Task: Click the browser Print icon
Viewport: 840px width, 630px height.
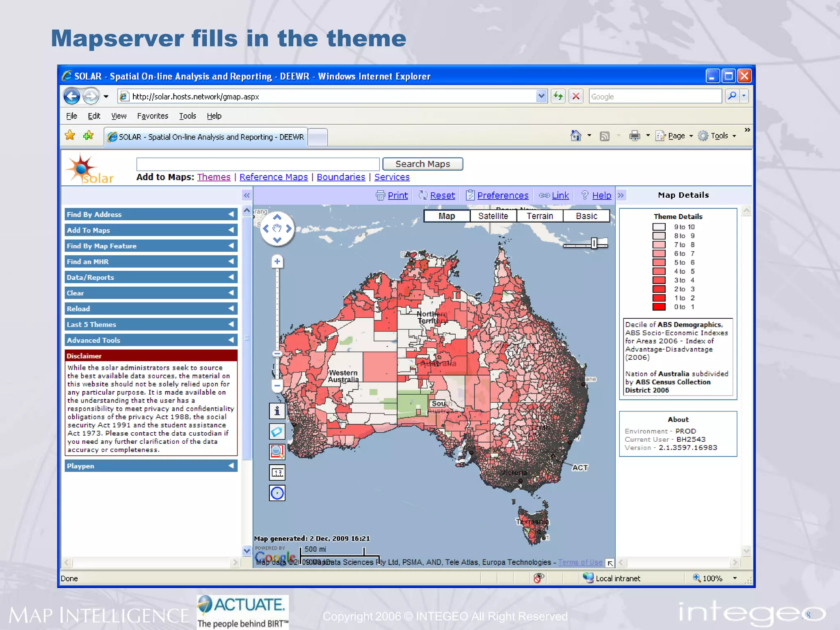Action: click(635, 136)
